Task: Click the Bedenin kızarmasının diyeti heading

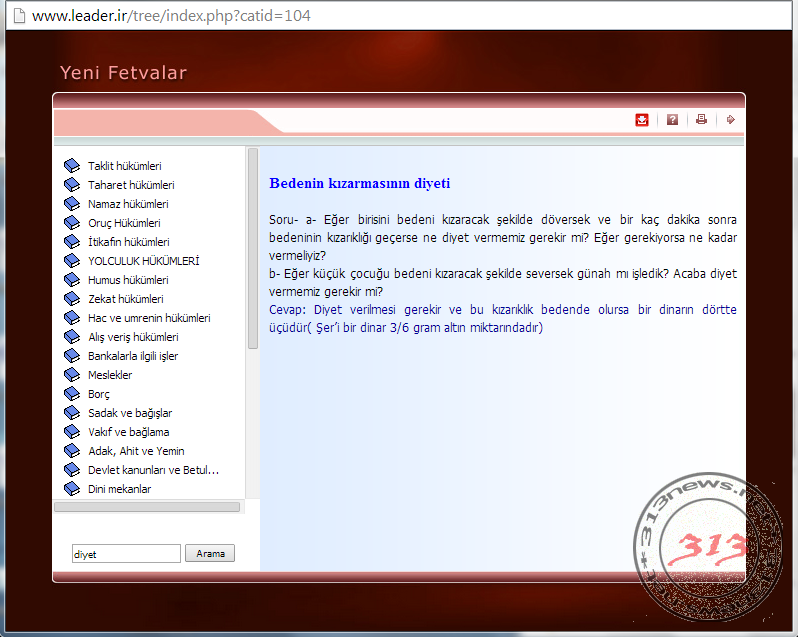Action: pyautogui.click(x=360, y=183)
